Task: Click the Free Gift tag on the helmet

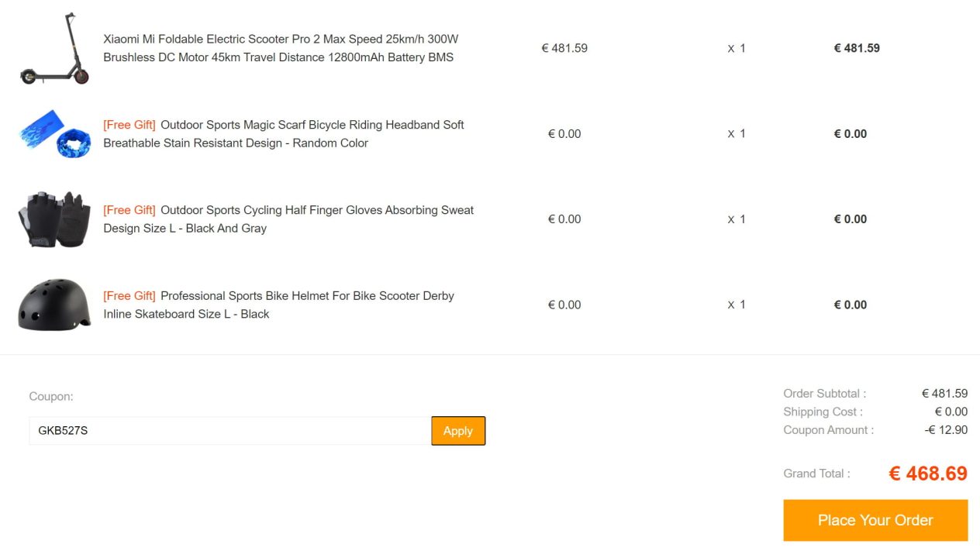Action: pyautogui.click(x=129, y=296)
